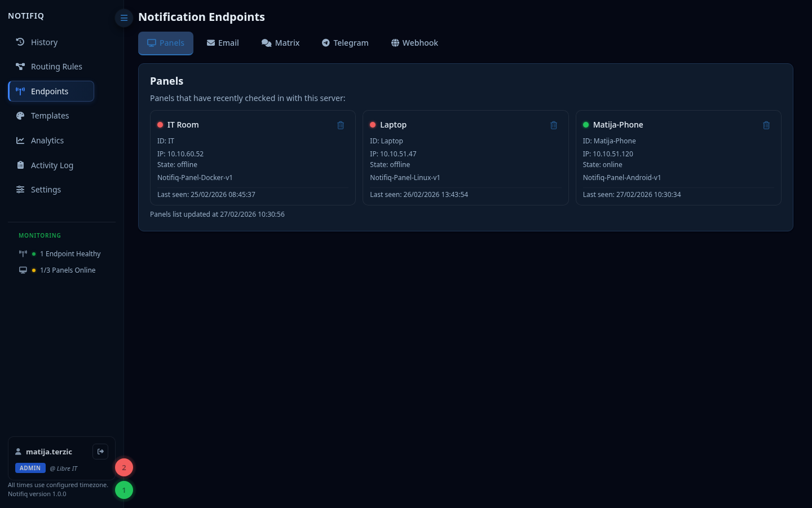Image resolution: width=812 pixels, height=508 pixels.
Task: Click the Email envelope icon
Action: 211,43
